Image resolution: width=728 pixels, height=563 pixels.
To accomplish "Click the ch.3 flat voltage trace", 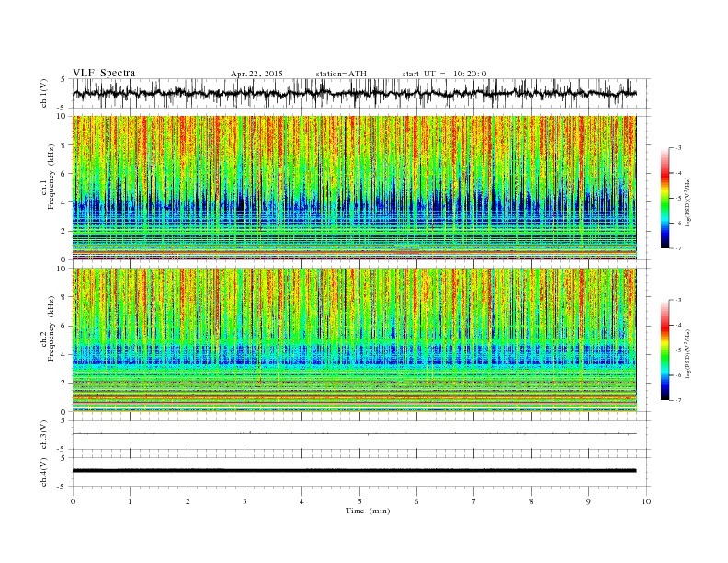I will (x=354, y=434).
